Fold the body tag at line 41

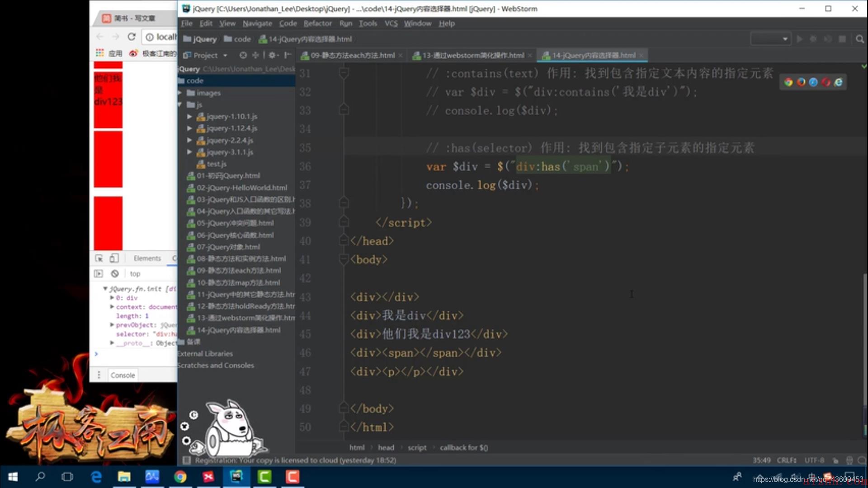[344, 259]
